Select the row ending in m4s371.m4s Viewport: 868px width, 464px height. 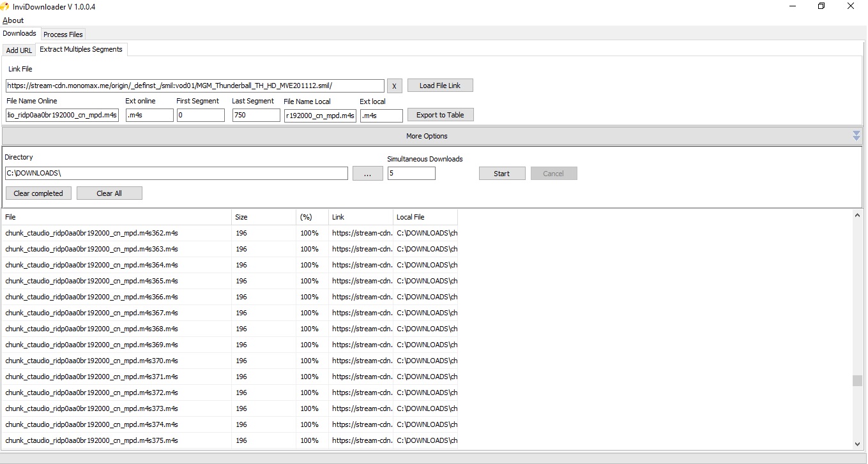[230, 377]
